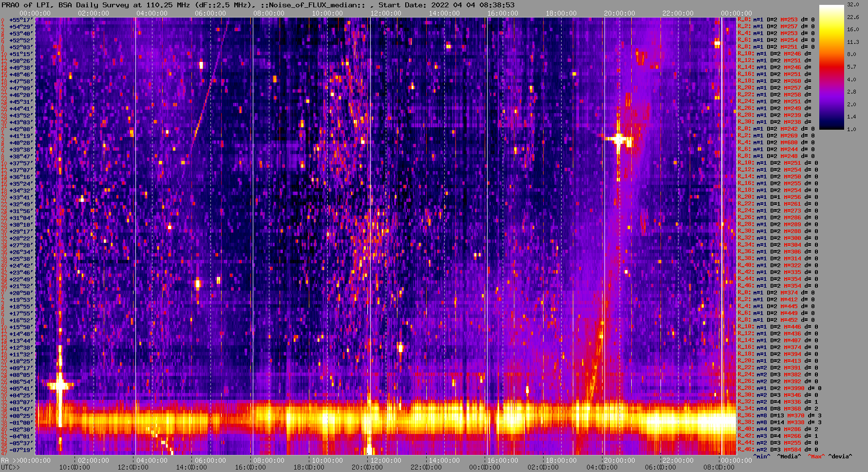Screen dimensions: 868x472
Task: Select the 11.3 color scale label
Action: 853,42
